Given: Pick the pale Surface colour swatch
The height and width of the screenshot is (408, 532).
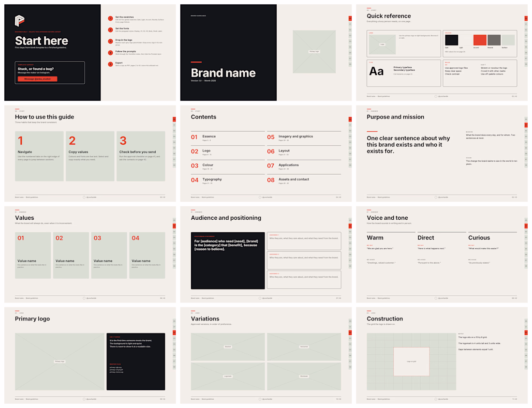Looking at the screenshot, I should point(508,40).
